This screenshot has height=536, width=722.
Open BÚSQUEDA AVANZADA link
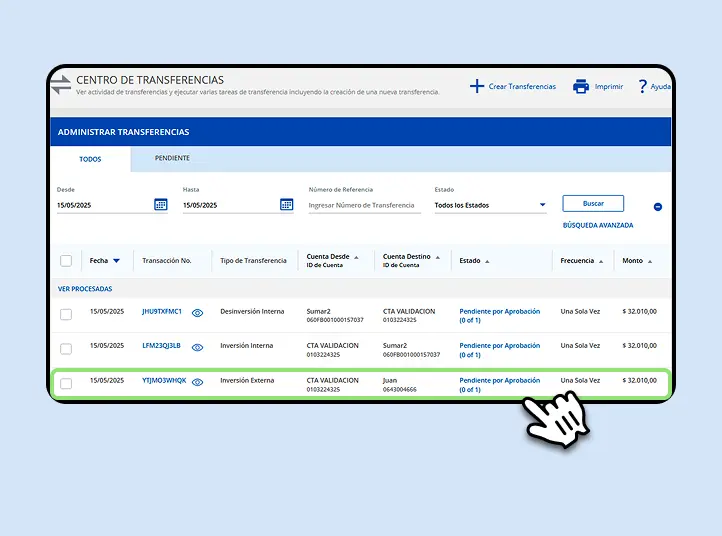click(598, 225)
